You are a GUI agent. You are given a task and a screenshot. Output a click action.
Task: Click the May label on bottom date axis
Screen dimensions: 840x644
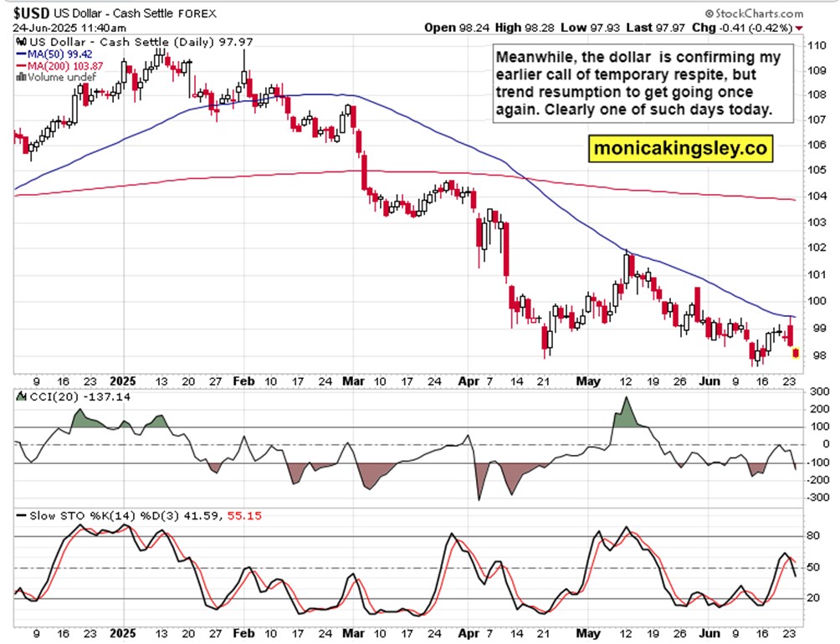pyautogui.click(x=587, y=633)
